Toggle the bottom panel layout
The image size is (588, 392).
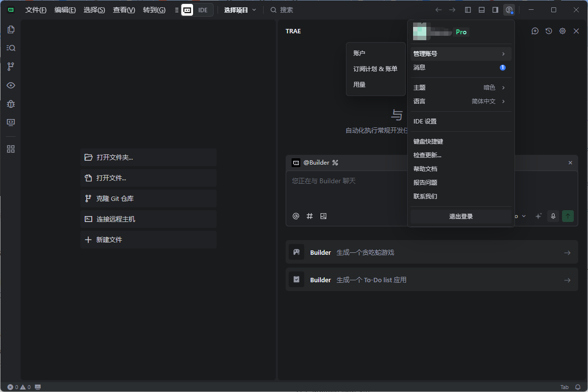482,10
